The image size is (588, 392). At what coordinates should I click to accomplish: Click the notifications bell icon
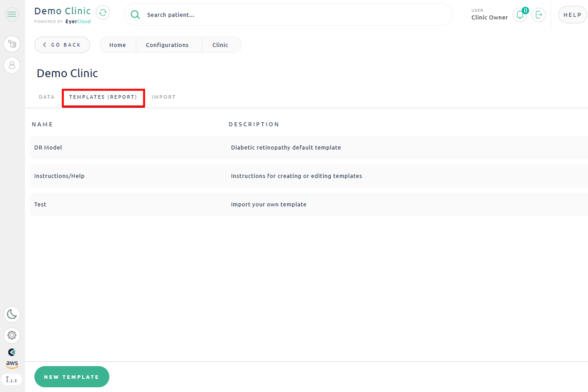point(520,15)
